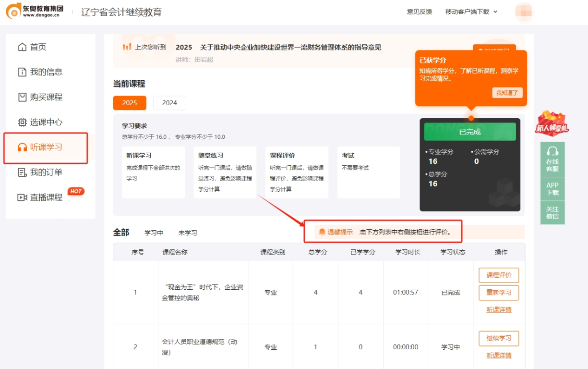Filter courses by 学习中
This screenshot has width=588, height=369.
click(x=154, y=233)
